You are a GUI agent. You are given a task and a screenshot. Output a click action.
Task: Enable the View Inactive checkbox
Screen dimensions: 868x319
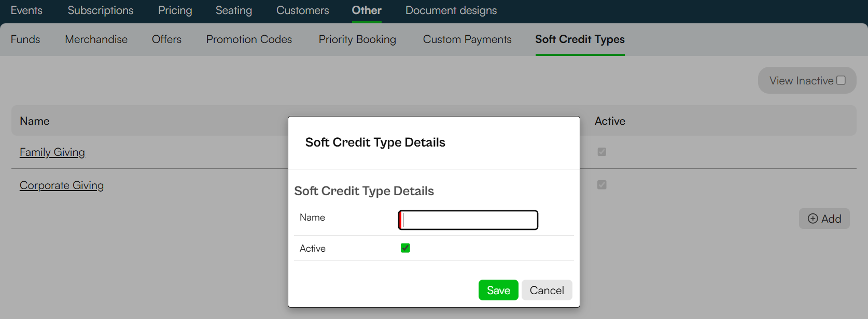(841, 80)
